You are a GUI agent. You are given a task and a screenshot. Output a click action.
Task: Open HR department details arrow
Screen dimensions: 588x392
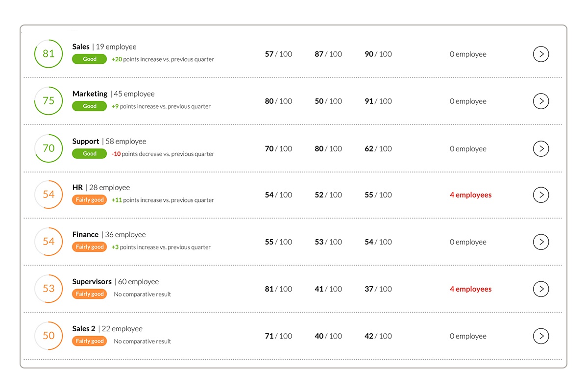click(541, 195)
